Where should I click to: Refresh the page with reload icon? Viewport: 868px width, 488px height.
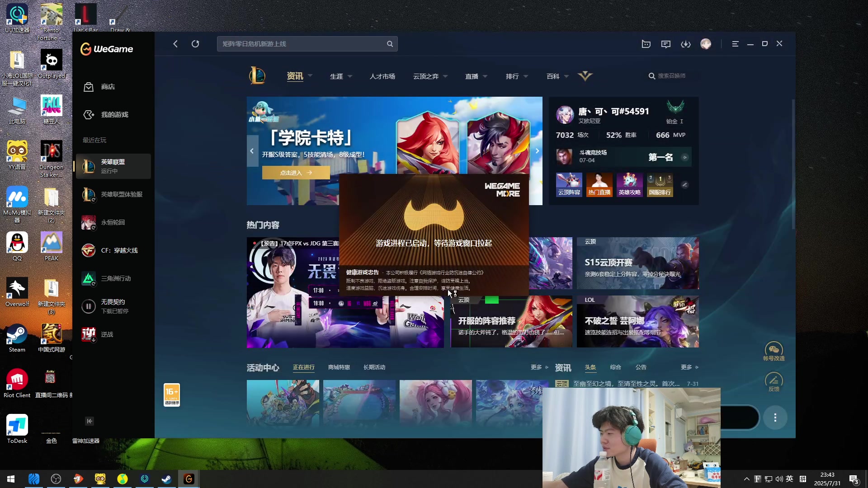tap(195, 44)
